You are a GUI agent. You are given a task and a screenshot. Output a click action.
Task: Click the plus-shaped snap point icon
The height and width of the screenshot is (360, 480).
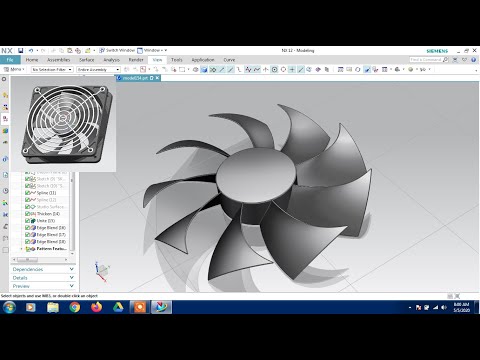coord(292,69)
